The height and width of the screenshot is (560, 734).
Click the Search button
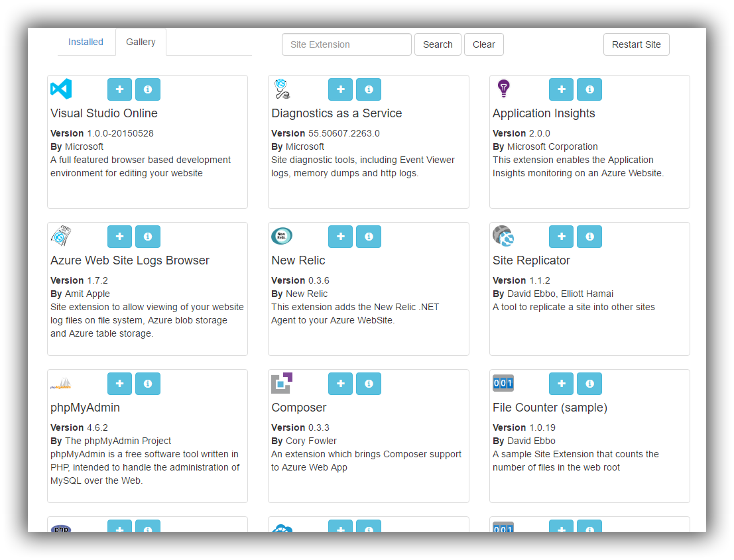pyautogui.click(x=438, y=44)
